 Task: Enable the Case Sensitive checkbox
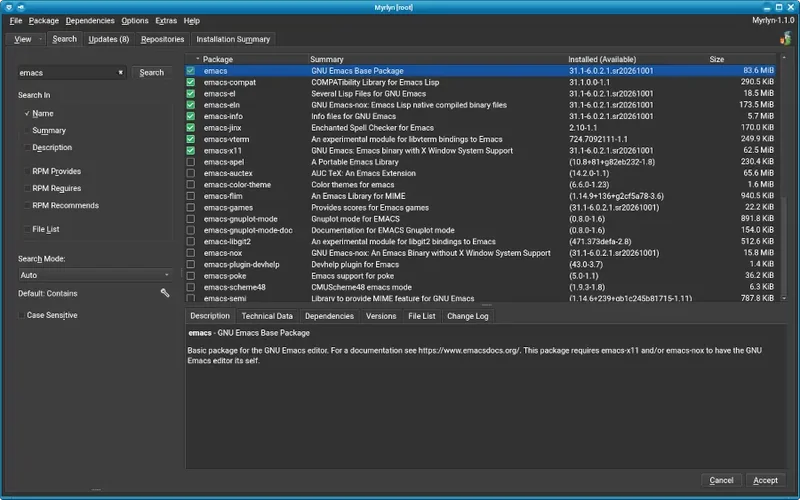[21, 315]
